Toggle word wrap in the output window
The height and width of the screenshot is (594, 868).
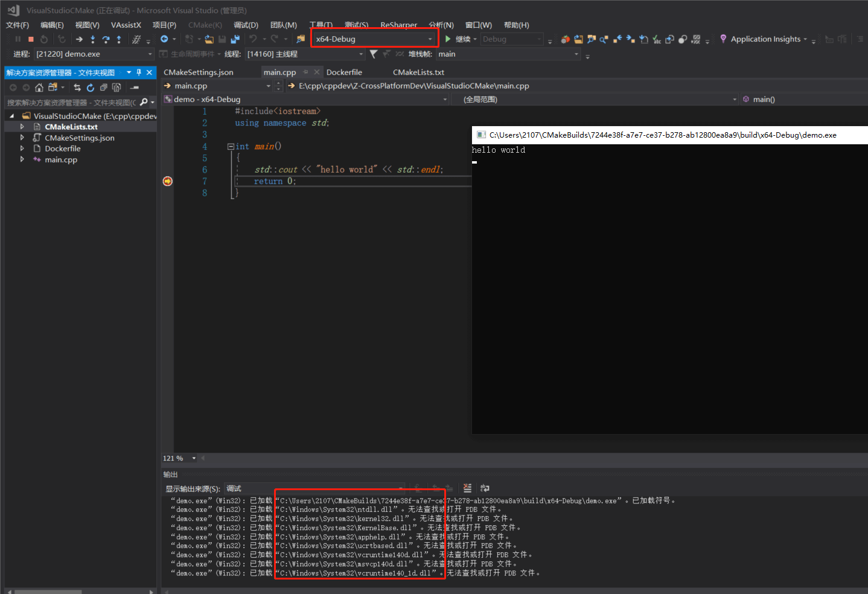pos(485,488)
